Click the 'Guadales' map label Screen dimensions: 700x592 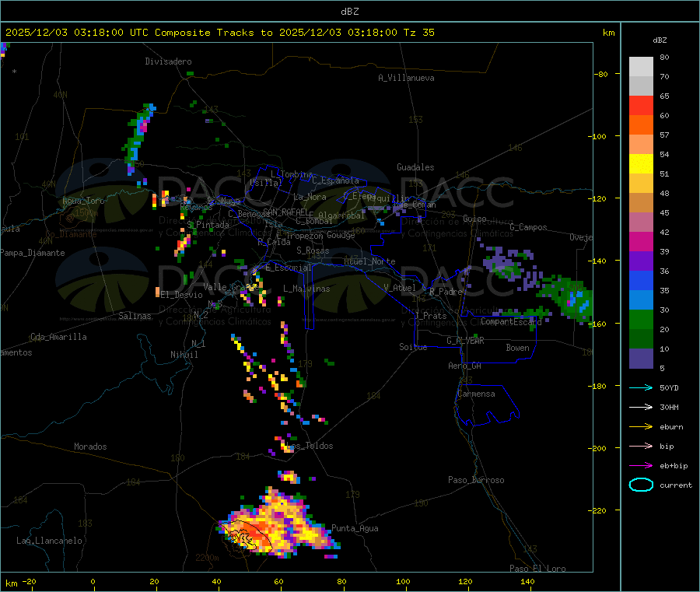coord(415,167)
